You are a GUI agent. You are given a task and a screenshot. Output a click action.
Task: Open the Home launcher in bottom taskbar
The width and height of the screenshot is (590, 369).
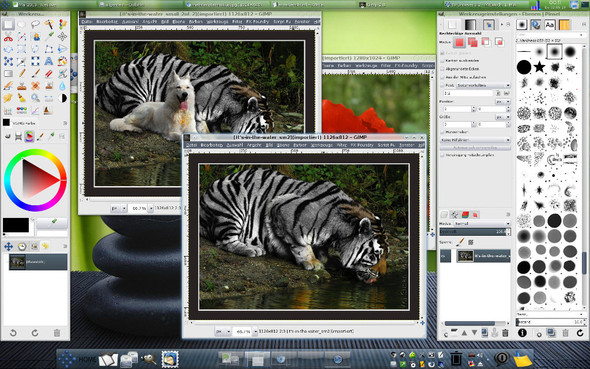(x=77, y=359)
